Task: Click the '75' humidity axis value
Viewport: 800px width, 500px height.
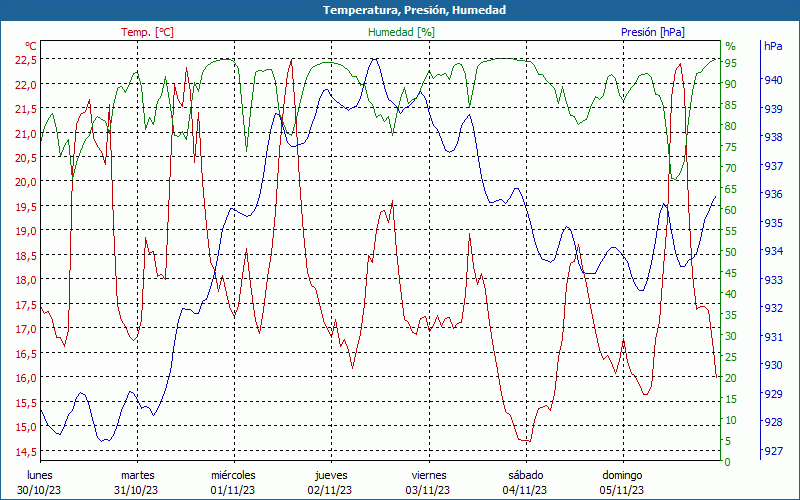Action: [x=731, y=147]
